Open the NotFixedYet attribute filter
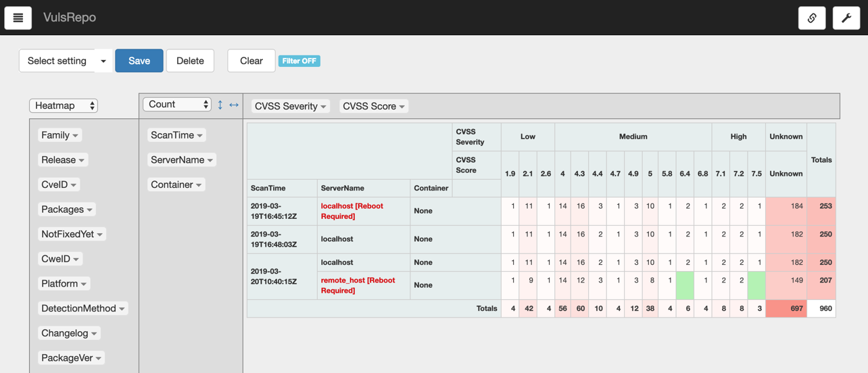The width and height of the screenshot is (868, 373). [72, 234]
